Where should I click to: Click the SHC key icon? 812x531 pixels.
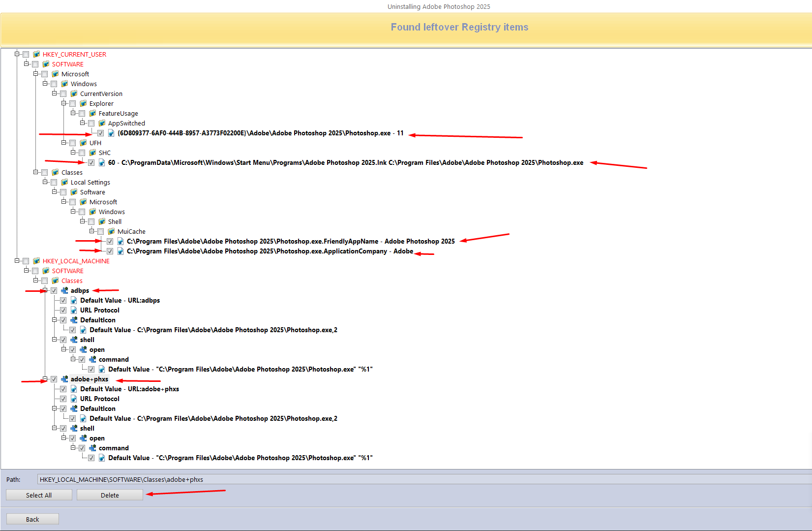[92, 153]
